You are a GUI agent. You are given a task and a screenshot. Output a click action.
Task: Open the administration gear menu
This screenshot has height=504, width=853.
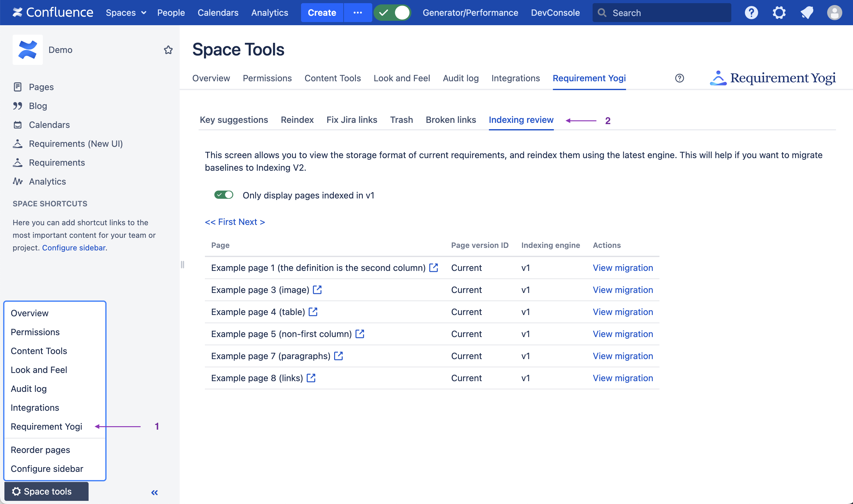(779, 13)
